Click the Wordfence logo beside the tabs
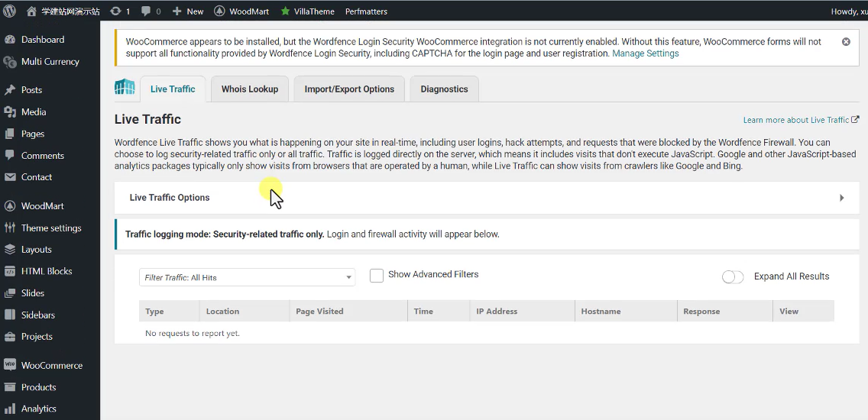Viewport: 868px width, 420px height. 125,87
